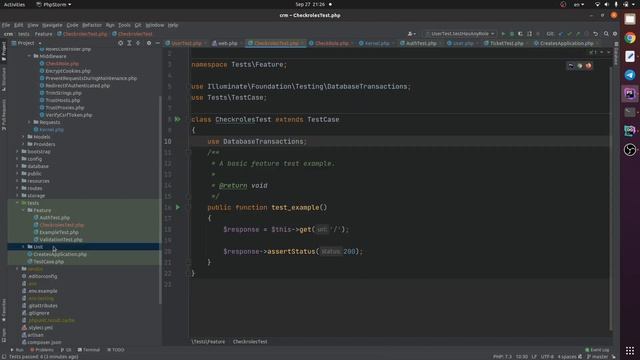Open Telegram from the Ubuntu dock
The image size is (640, 360).
click(630, 75)
